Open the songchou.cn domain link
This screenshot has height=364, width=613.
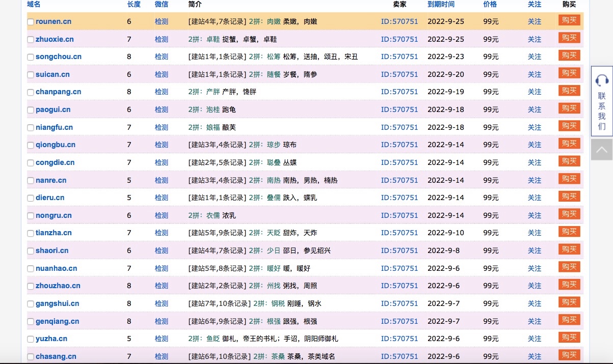pyautogui.click(x=59, y=57)
